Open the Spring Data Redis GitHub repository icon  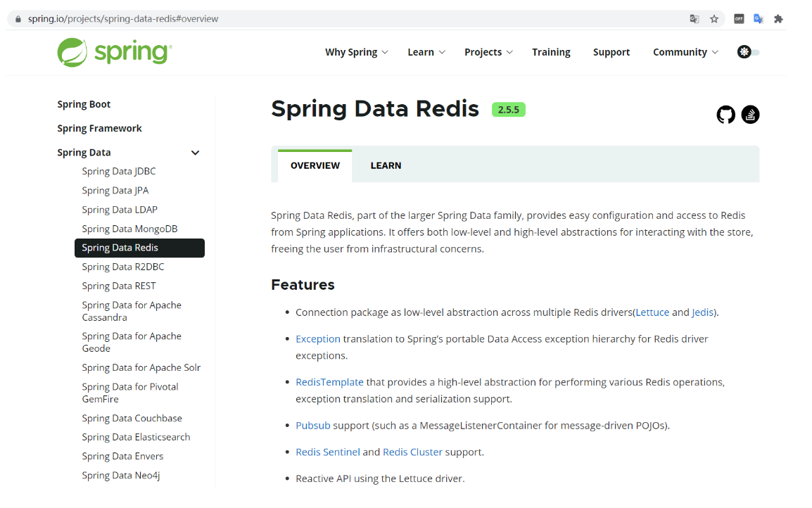[725, 115]
